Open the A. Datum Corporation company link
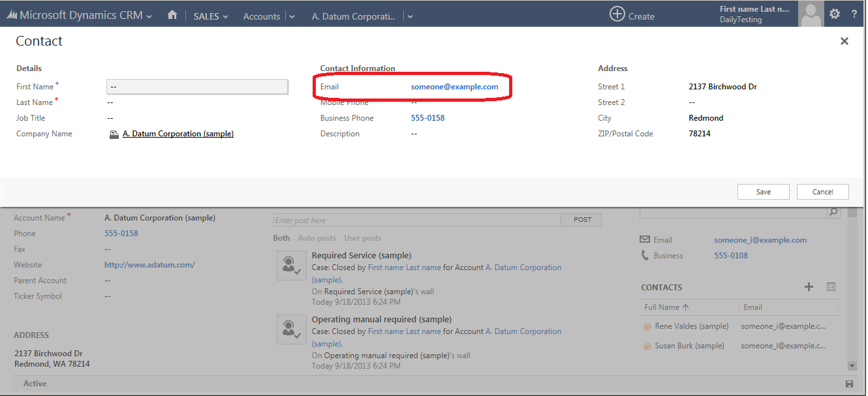Image resolution: width=868 pixels, height=396 pixels. pyautogui.click(x=178, y=134)
